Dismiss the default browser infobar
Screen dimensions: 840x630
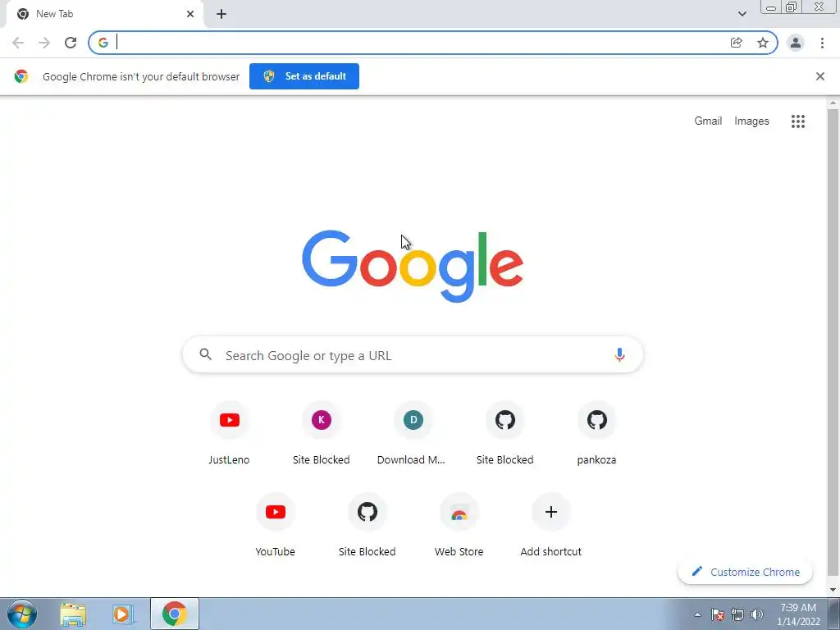click(x=820, y=76)
